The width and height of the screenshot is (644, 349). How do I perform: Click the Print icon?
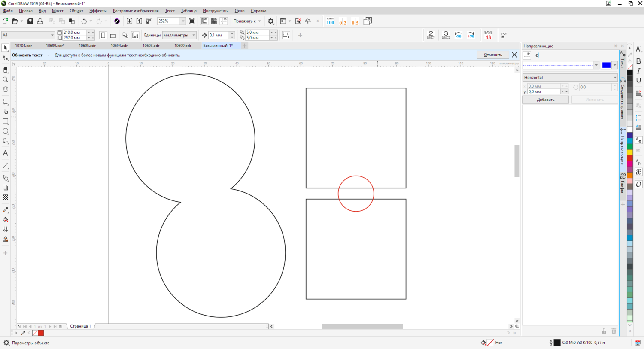[x=40, y=21]
